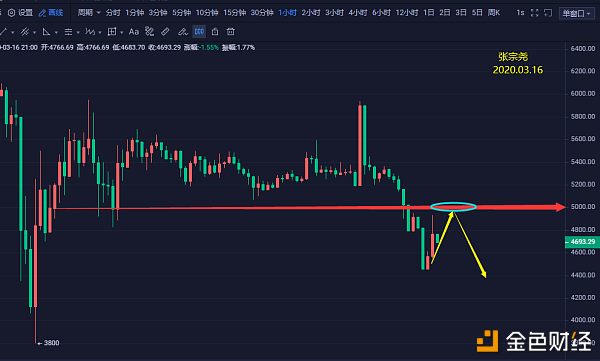This screenshot has width=600, height=361.
Task: Expand the grid rectangle options arrow
Action: point(122,32)
